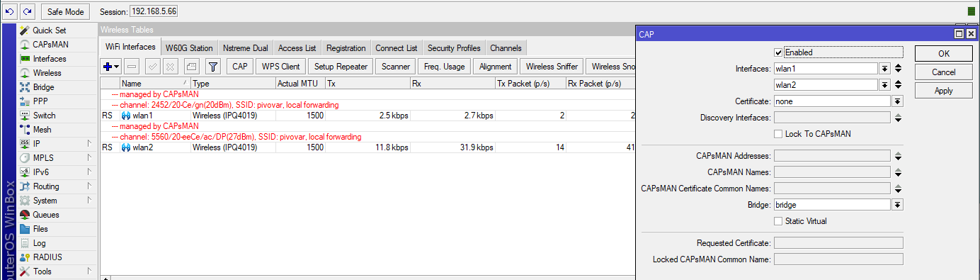Switch to Channels tab
Screen dimensions: 980x280
coord(506,48)
